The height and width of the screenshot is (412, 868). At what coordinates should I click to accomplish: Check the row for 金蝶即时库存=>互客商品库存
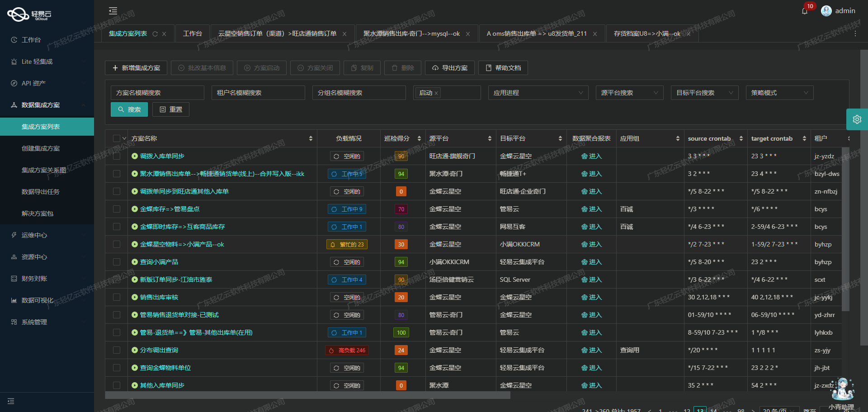point(117,227)
